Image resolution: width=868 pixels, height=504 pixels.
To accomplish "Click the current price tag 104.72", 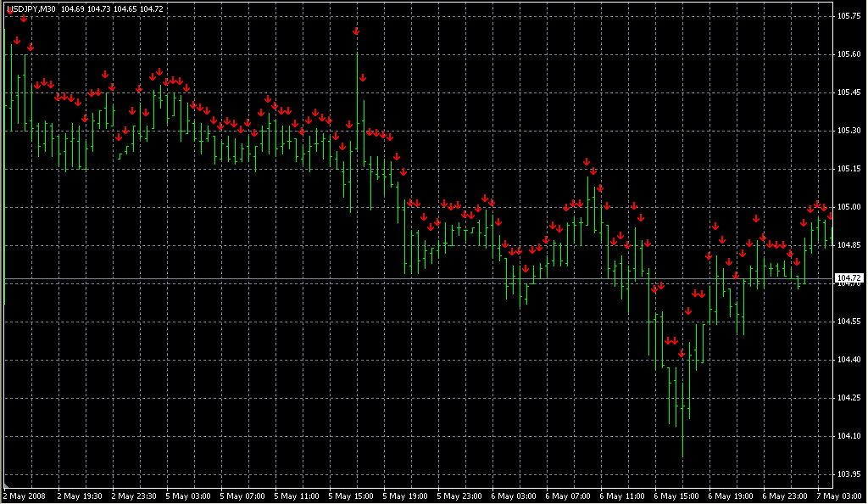I will point(848,278).
